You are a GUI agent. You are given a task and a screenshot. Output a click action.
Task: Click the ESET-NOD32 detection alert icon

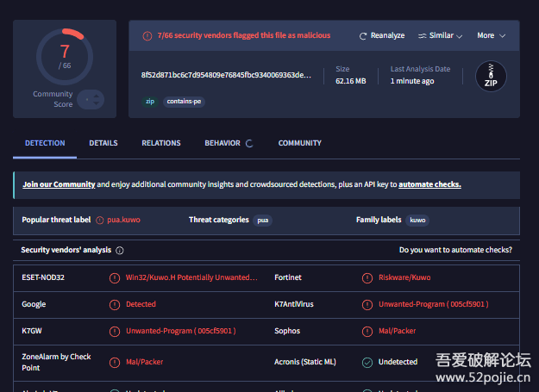(x=115, y=277)
